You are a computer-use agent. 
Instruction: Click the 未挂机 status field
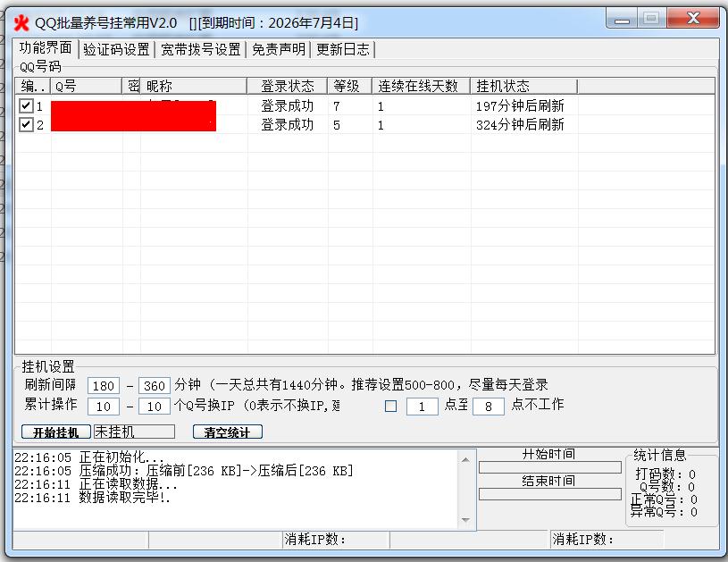coord(134,432)
